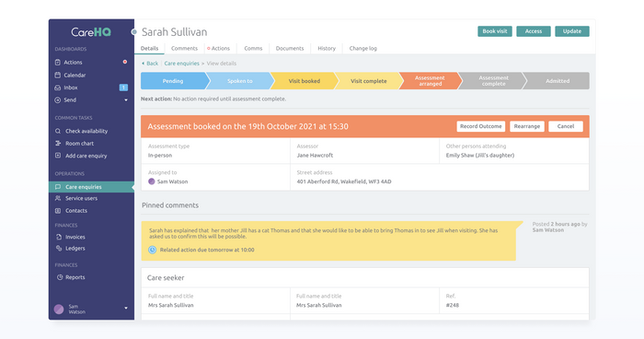This screenshot has width=644, height=339.
Task: Click the Care enquiries speech bubble icon
Action: [58, 187]
